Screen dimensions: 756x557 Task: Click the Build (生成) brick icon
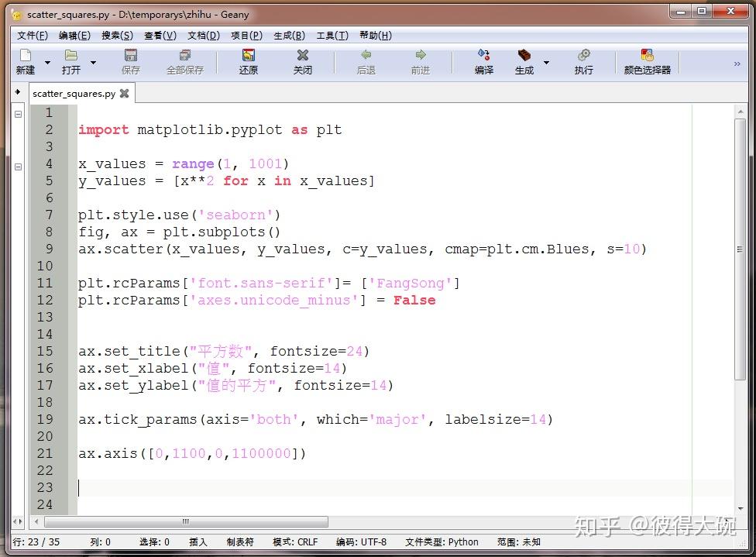524,55
